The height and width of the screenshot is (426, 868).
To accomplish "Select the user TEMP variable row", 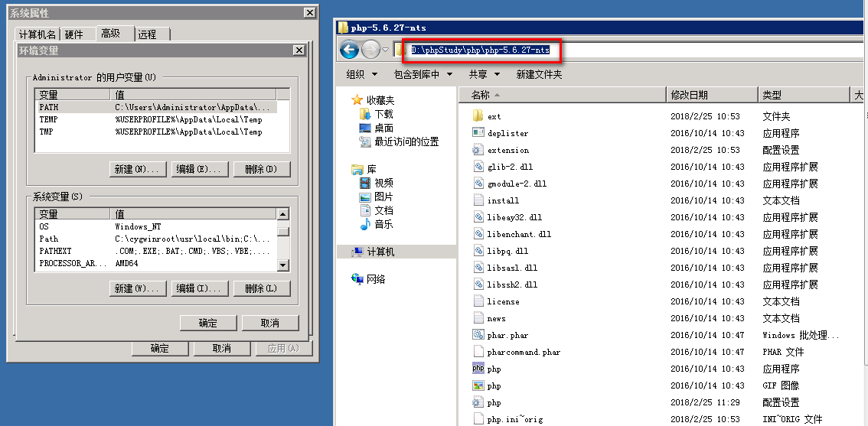I will [157, 119].
